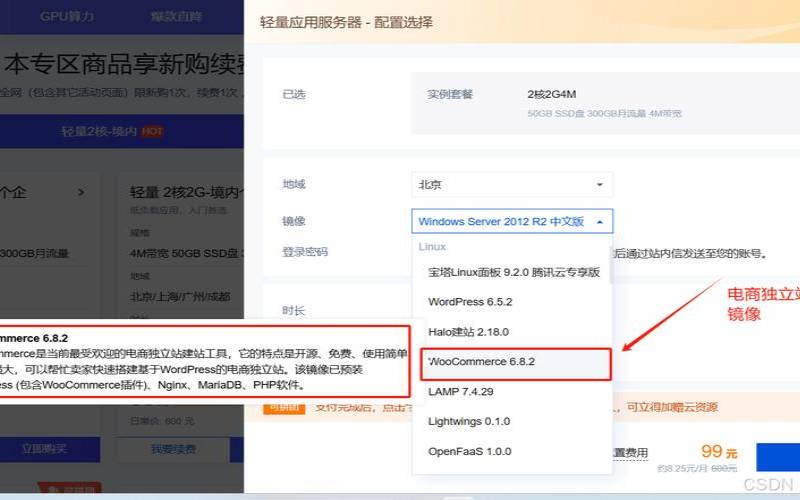The height and width of the screenshot is (500, 800).
Task: Click the 99 元 price text
Action: point(719,452)
